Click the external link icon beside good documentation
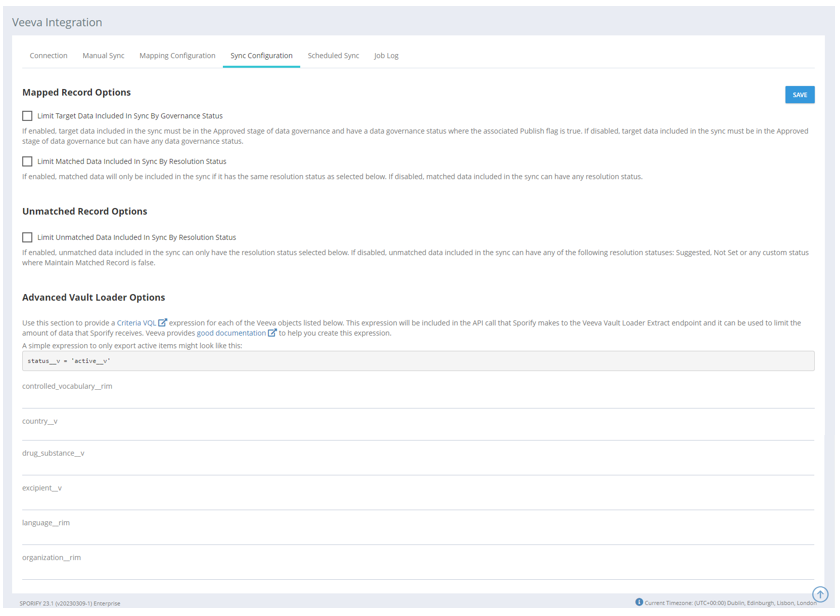 pyautogui.click(x=272, y=333)
